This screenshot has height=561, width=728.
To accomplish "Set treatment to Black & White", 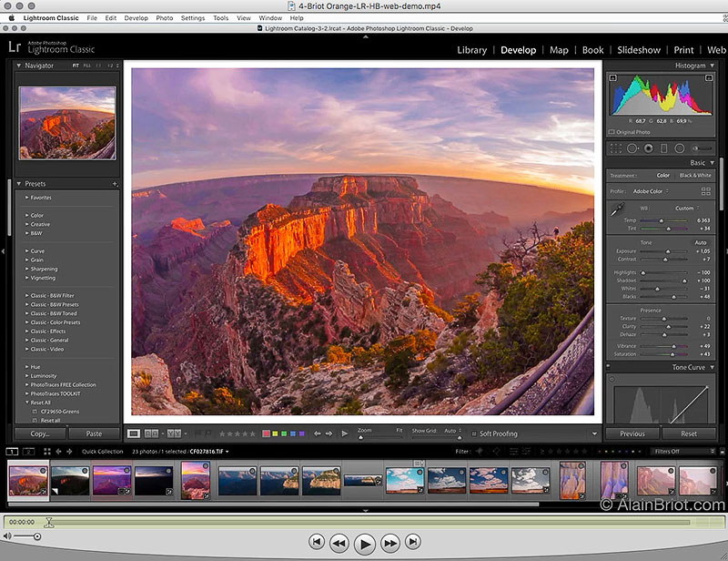I will (x=695, y=175).
